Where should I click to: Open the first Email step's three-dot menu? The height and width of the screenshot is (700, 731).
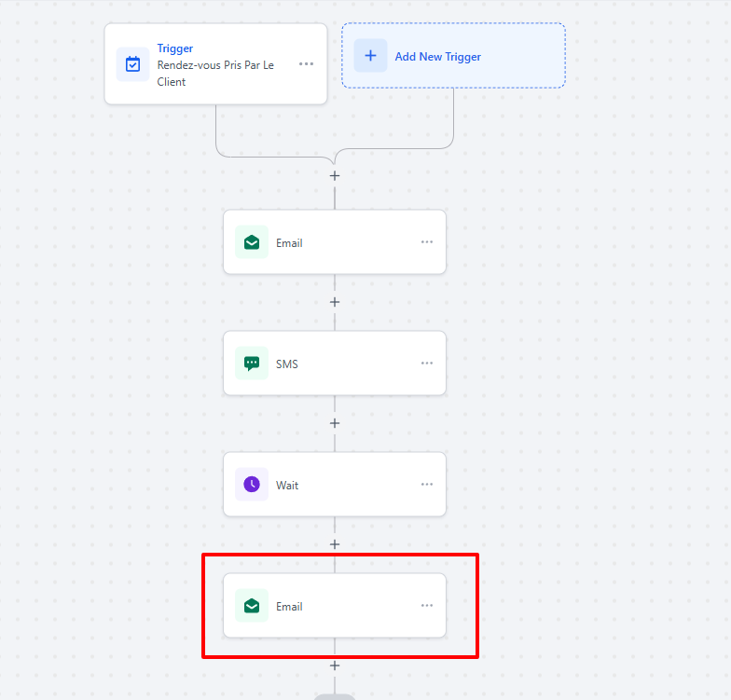tap(427, 242)
